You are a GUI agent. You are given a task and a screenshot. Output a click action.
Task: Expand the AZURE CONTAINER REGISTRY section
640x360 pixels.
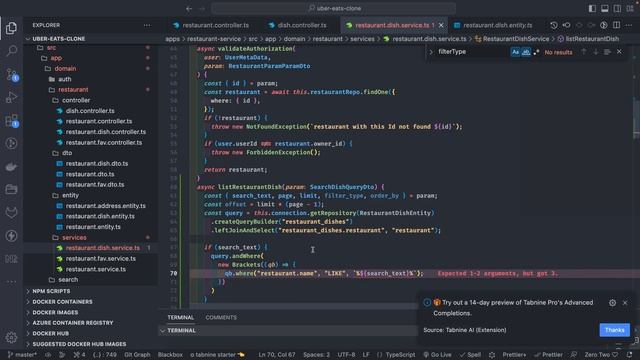point(73,323)
